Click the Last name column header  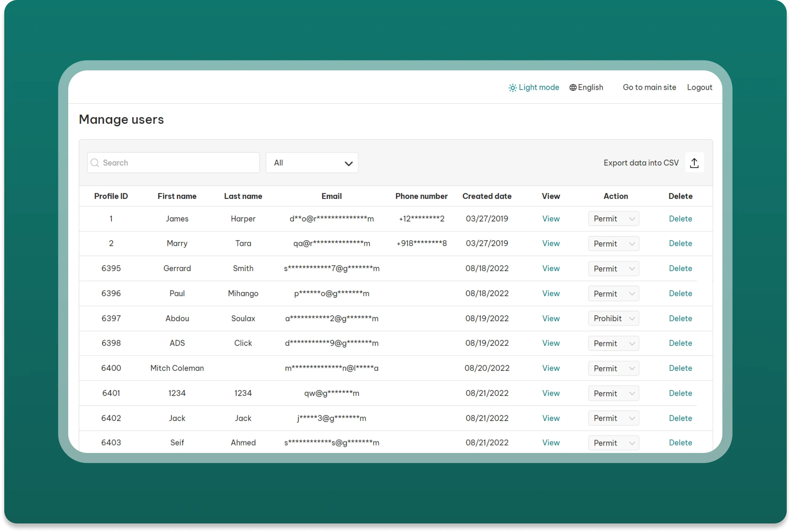pos(243,196)
